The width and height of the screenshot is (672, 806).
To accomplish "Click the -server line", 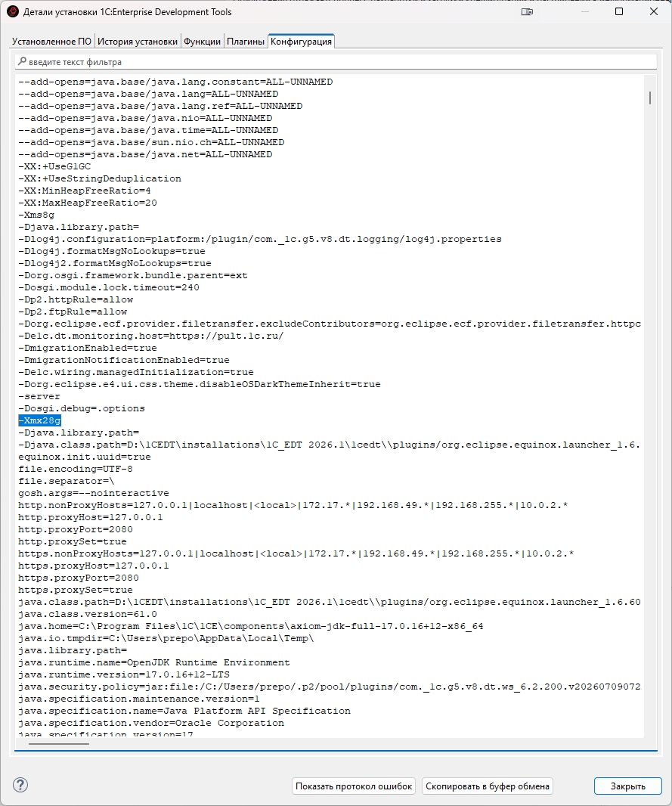I will (39, 396).
